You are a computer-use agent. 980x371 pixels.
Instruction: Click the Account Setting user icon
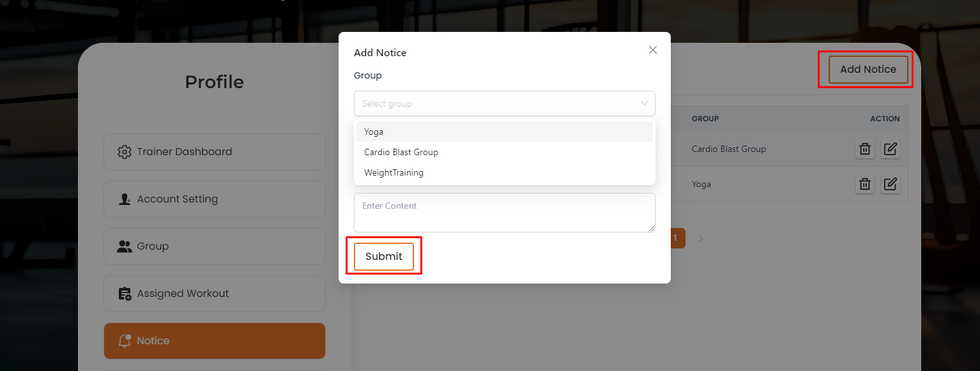[125, 199]
